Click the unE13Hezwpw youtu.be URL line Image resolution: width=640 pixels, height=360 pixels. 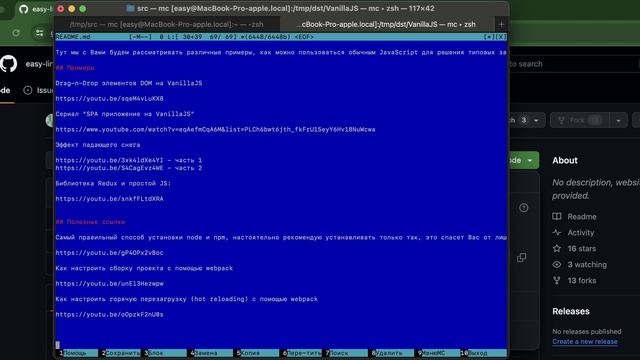point(109,284)
